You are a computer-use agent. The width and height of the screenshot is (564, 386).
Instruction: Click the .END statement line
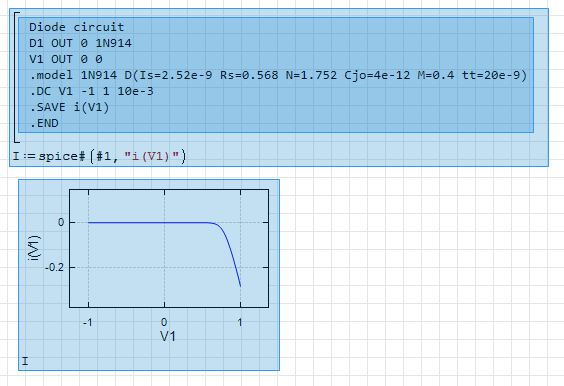44,123
